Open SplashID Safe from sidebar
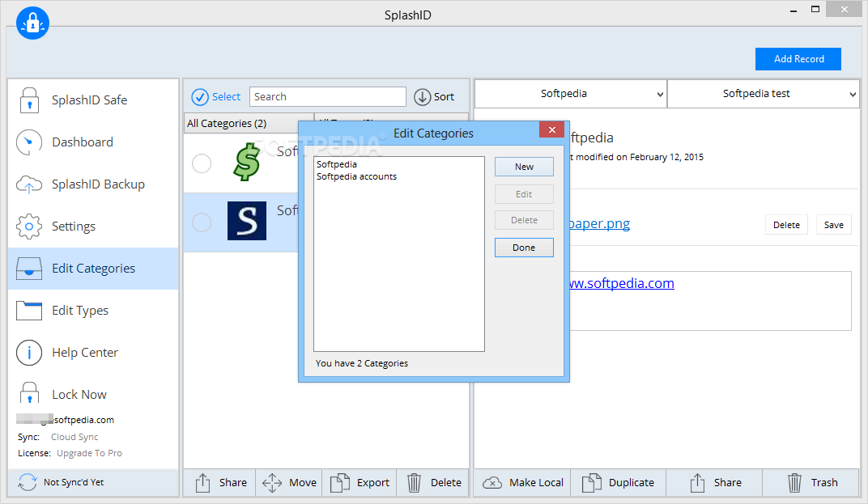This screenshot has width=868, height=504. (93, 100)
